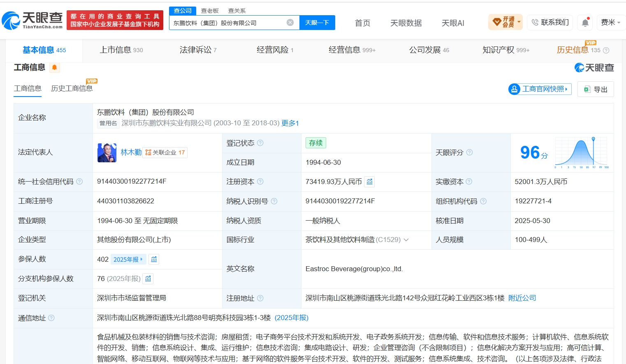Click the 天眼一下 search button
626x364 pixels.
coord(317,23)
